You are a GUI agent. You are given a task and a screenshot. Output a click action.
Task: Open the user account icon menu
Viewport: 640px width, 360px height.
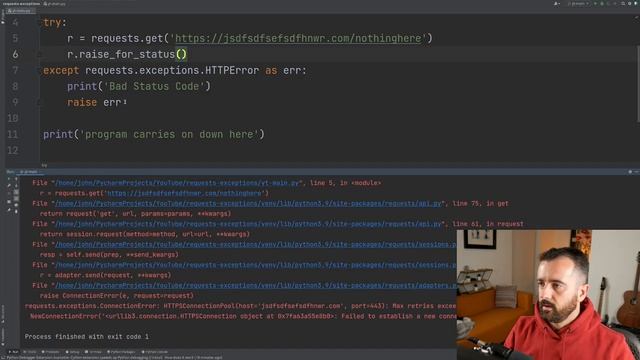[556, 4]
